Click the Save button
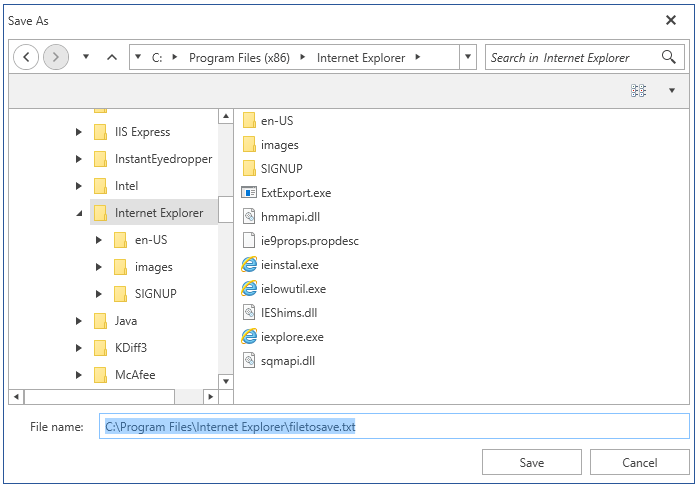Screen dimensions: 698x490 [x=532, y=462]
